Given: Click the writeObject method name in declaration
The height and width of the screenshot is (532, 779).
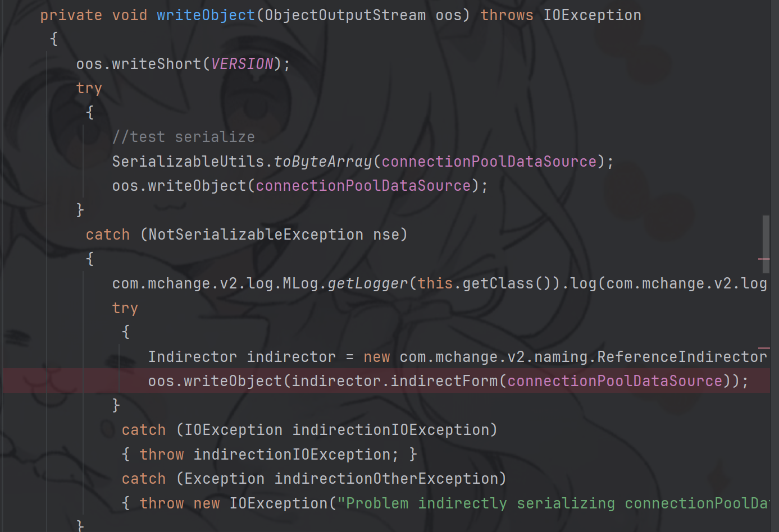Looking at the screenshot, I should coord(206,15).
